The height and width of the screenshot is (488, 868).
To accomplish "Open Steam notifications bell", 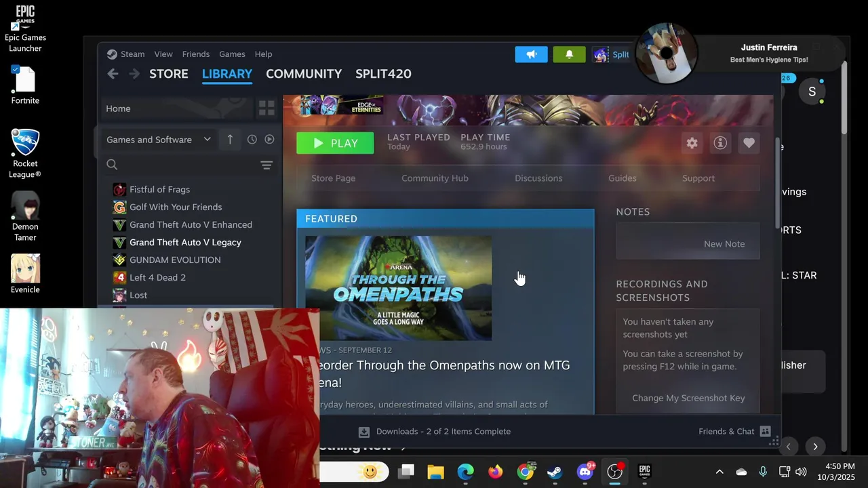I will pos(569,54).
